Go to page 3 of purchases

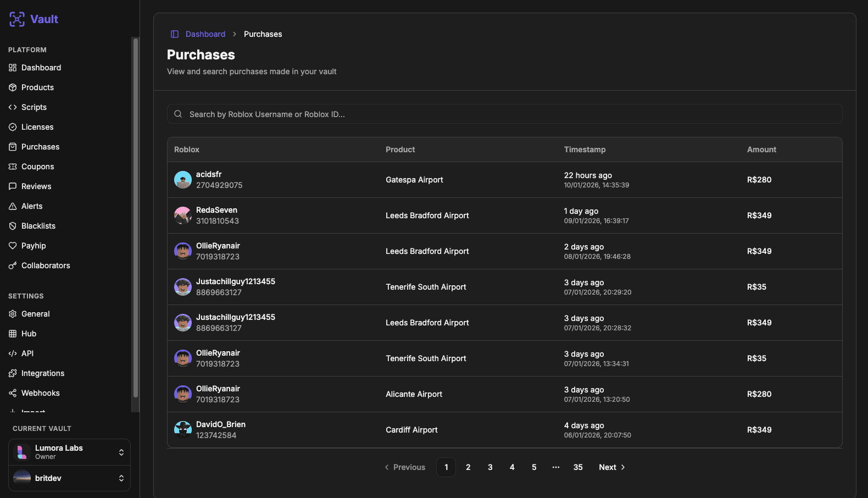pos(490,467)
